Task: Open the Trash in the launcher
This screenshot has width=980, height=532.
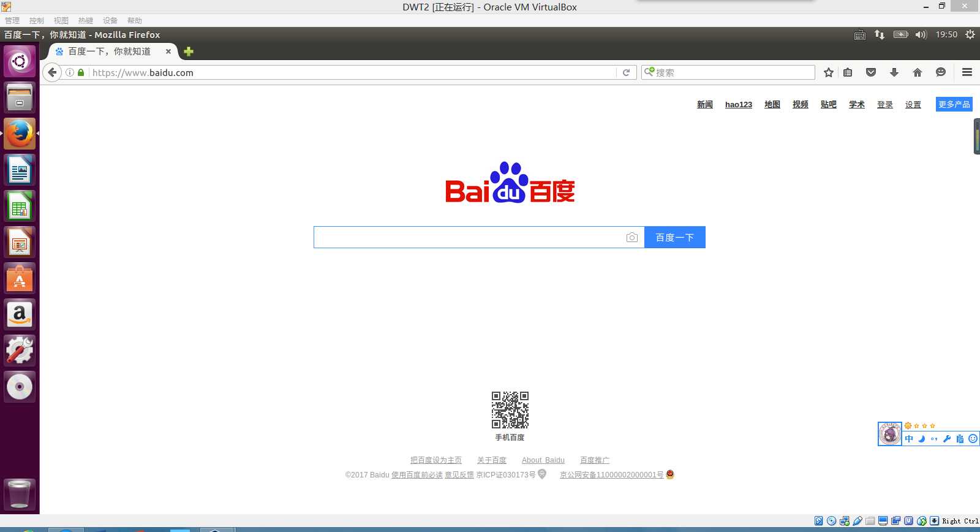Action: [20, 494]
